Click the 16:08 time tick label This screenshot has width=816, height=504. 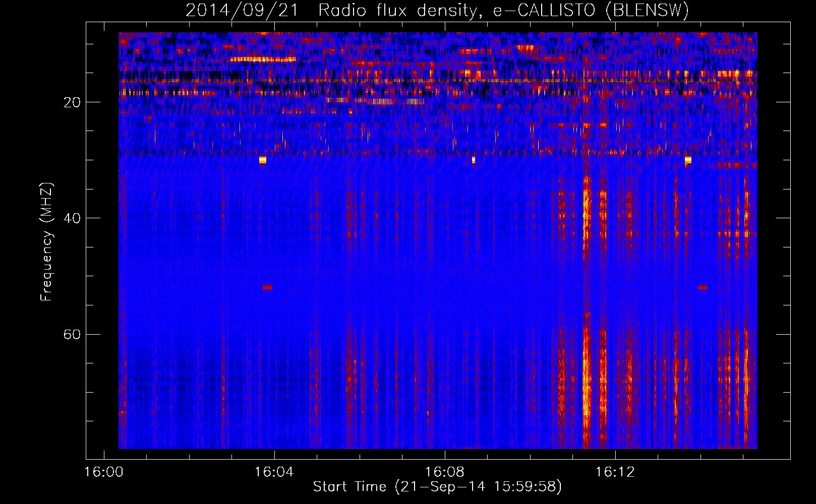point(445,472)
